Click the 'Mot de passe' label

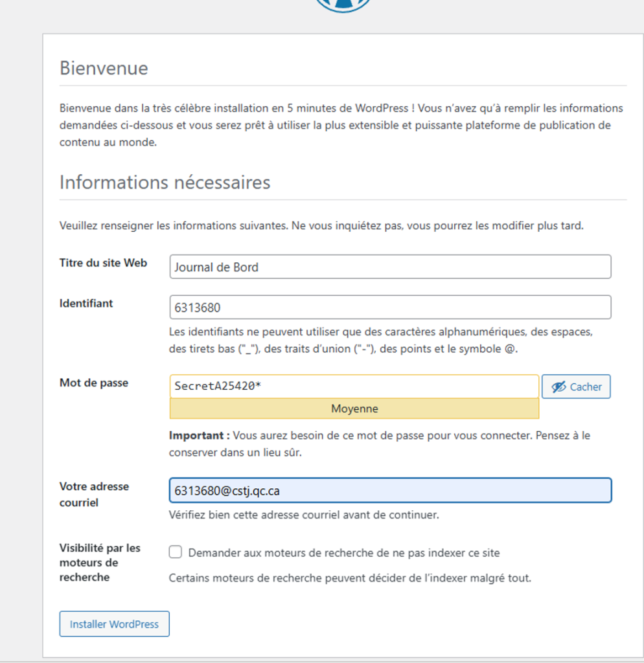pos(94,383)
